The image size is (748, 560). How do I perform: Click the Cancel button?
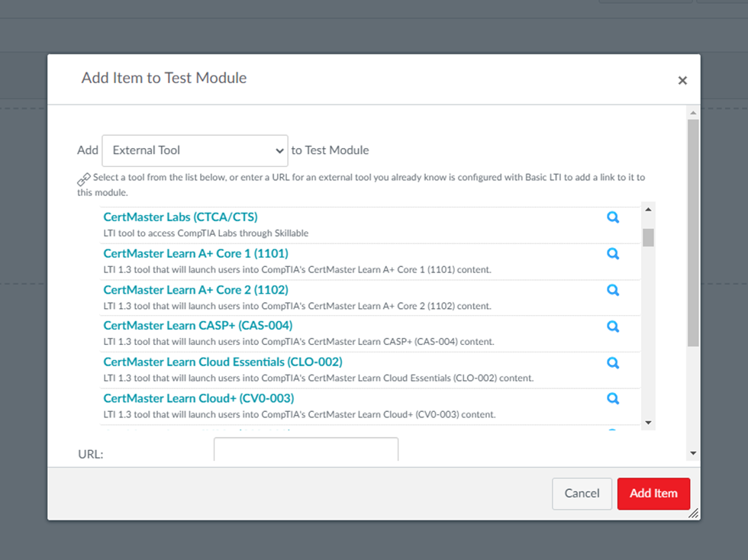[x=582, y=494]
